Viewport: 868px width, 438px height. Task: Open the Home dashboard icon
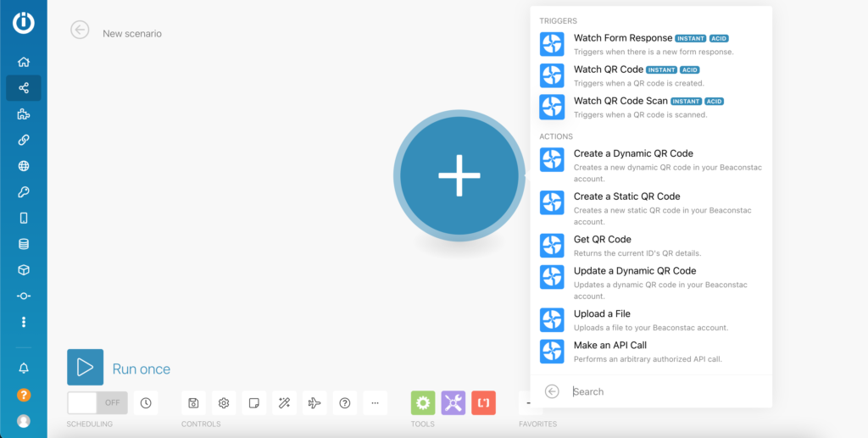[x=24, y=62]
